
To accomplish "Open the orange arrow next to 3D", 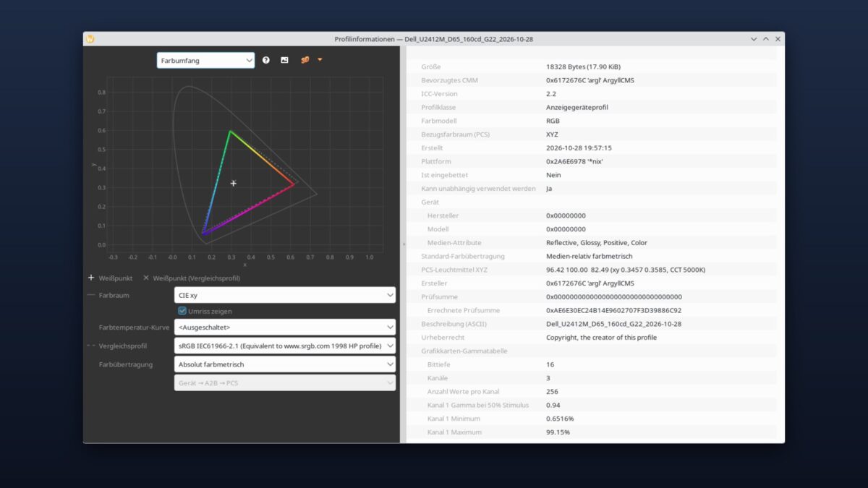I will (320, 60).
